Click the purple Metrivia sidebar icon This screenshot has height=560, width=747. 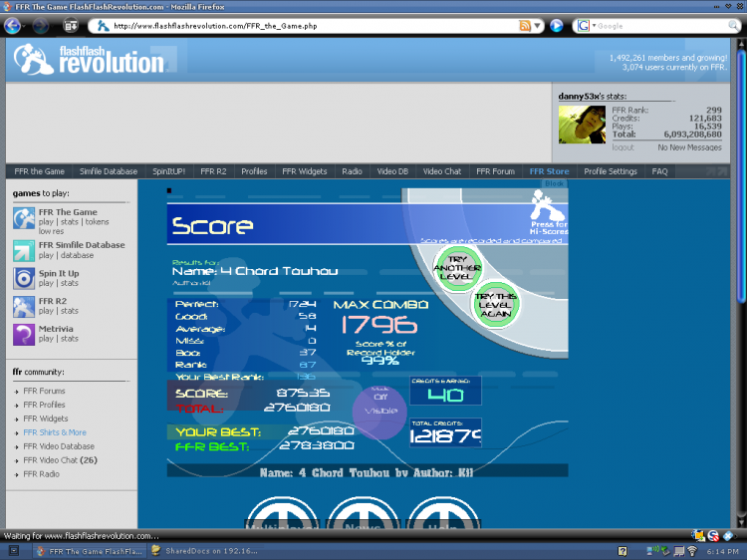[24, 335]
